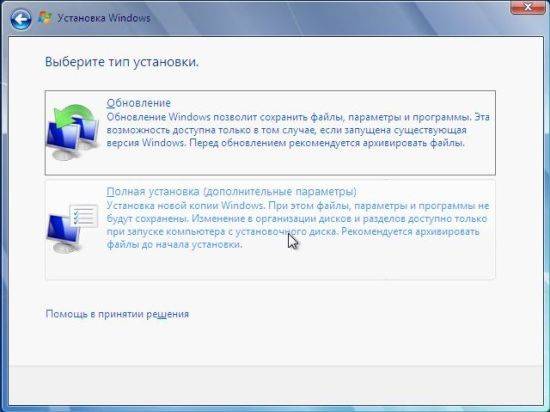Viewport: 550px width, 412px height.
Task: Click the Обновление option description text
Action: point(298,130)
